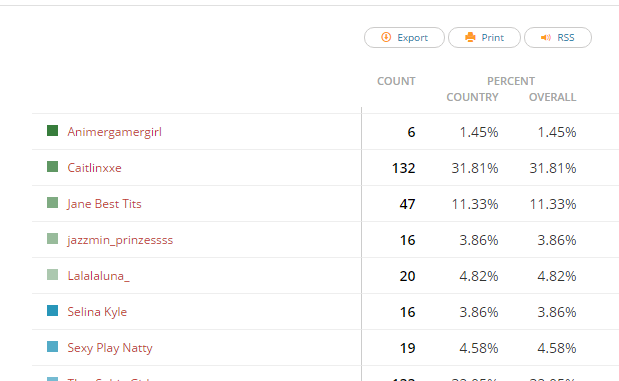Open the Sexy Play Natty link
Screen dimensions: 619x381
(x=110, y=348)
